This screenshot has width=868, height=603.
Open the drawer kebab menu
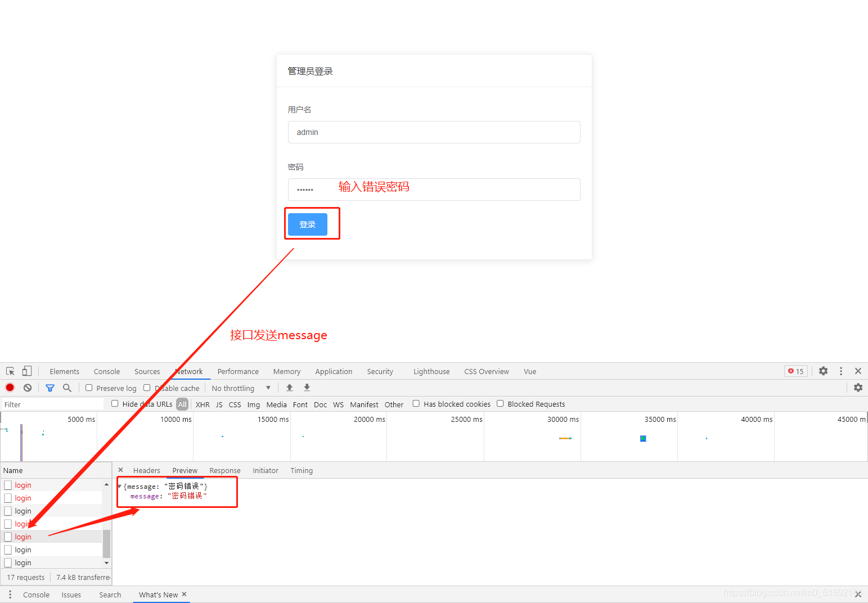(x=10, y=595)
